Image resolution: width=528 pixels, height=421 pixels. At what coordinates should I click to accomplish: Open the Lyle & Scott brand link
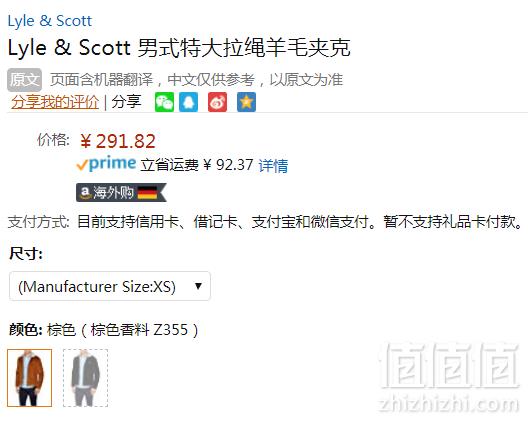(50, 21)
